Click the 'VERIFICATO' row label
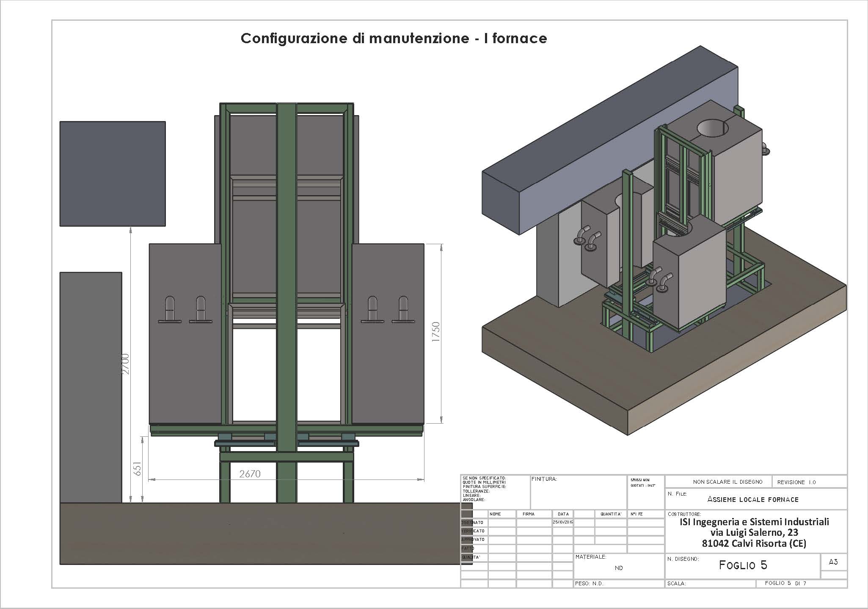Image resolution: width=868 pixels, height=609 pixels. coord(473,531)
